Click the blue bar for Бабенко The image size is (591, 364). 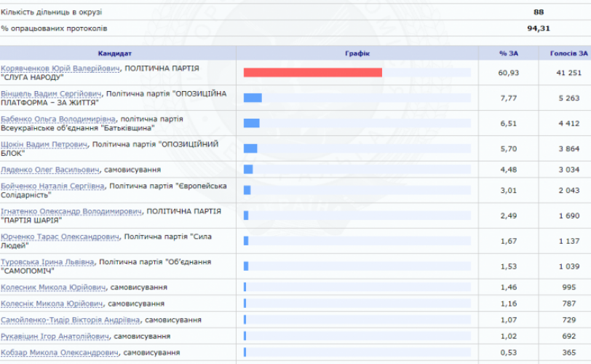click(x=251, y=123)
